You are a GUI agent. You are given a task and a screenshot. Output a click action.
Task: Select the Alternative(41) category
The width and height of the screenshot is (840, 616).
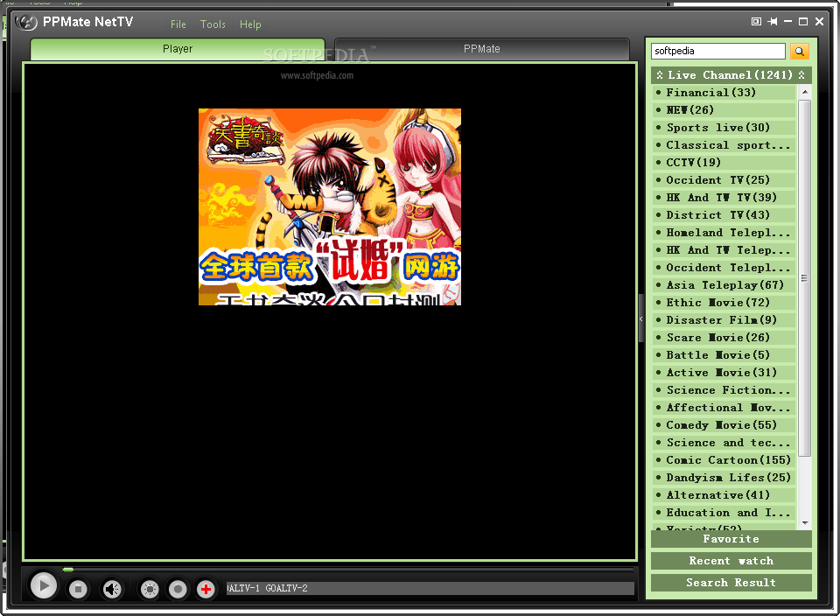point(724,495)
